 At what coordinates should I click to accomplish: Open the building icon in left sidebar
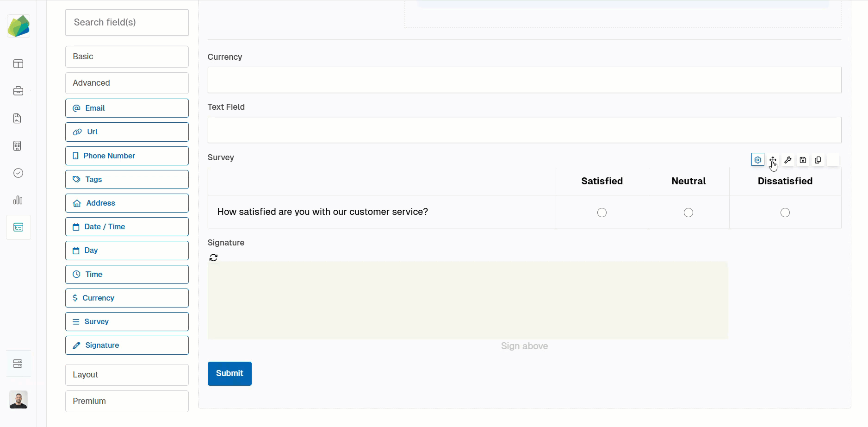[x=18, y=146]
